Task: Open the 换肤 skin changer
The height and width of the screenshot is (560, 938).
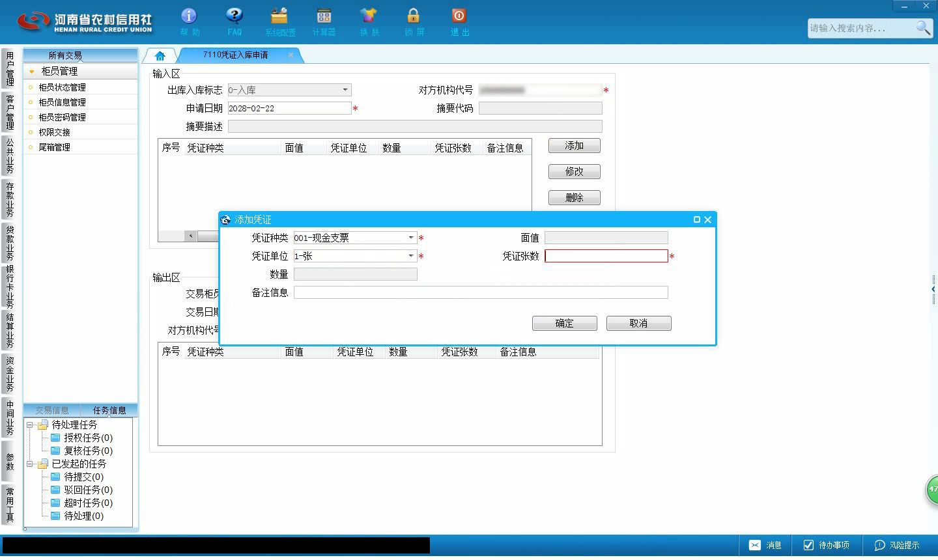Action: tap(369, 21)
